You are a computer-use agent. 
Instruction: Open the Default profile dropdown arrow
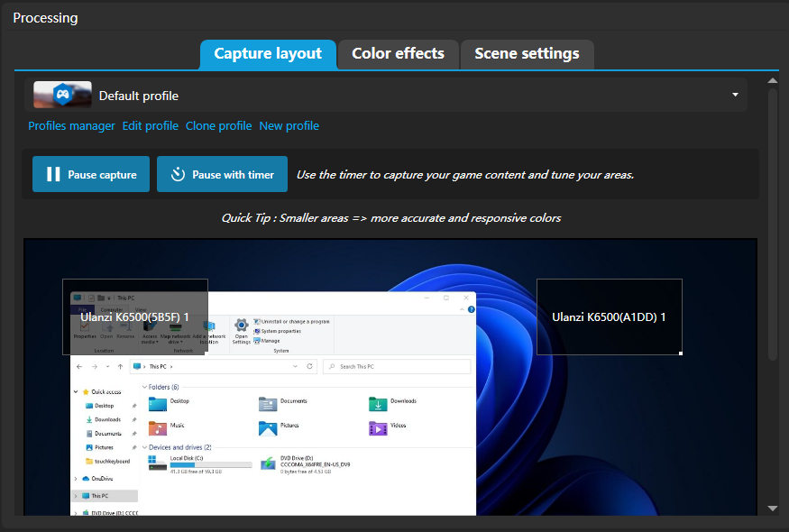(x=735, y=95)
